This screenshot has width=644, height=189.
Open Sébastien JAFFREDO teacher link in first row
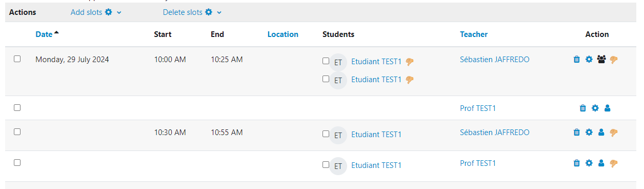495,60
